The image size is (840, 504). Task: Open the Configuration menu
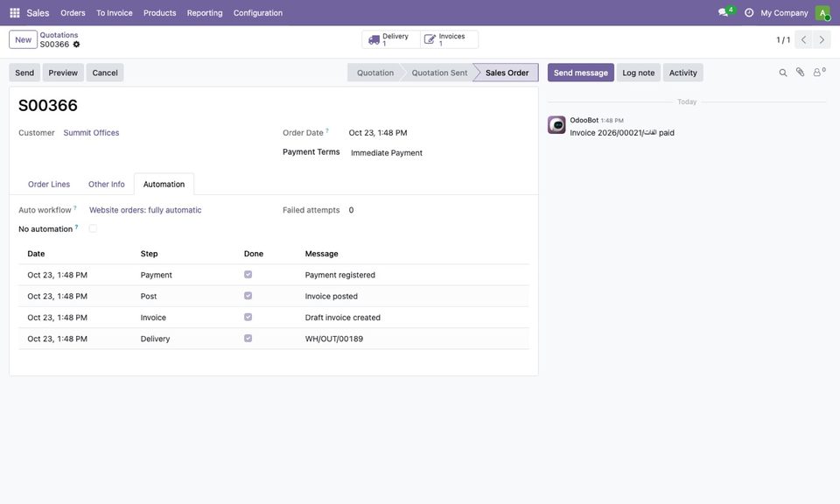point(257,13)
